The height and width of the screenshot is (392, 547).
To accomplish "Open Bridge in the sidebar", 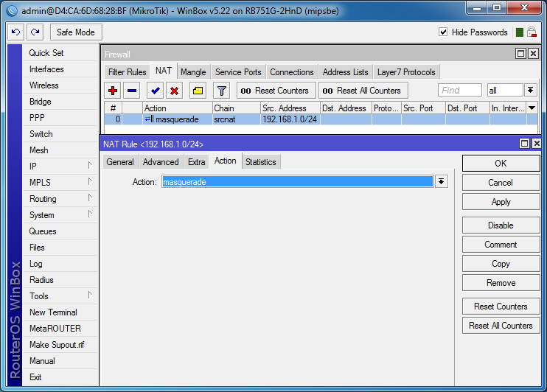I will [60, 102].
